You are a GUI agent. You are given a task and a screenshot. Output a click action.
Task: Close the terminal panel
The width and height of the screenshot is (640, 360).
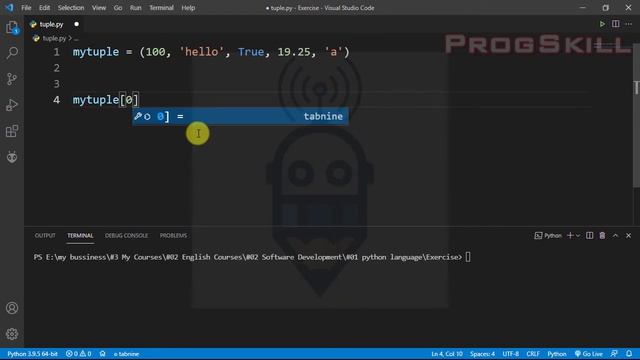(629, 236)
